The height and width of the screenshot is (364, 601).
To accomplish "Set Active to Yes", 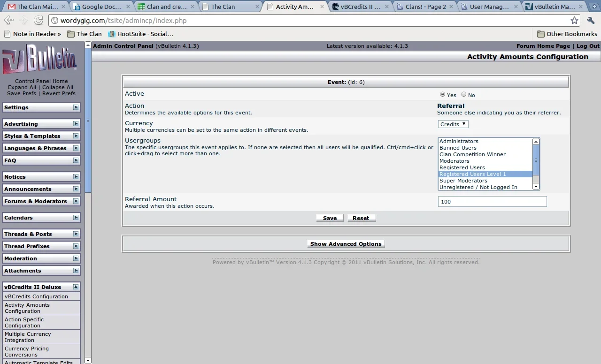I will [442, 94].
